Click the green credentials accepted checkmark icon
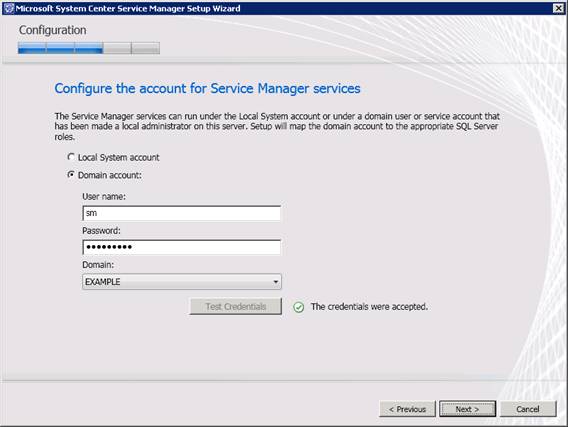Image resolution: width=568 pixels, height=427 pixels. (x=298, y=307)
